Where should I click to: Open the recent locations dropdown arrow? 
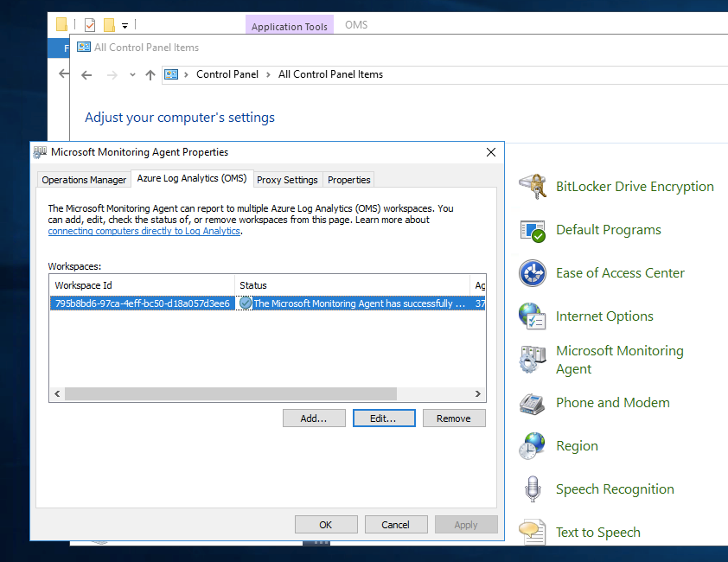point(132,74)
